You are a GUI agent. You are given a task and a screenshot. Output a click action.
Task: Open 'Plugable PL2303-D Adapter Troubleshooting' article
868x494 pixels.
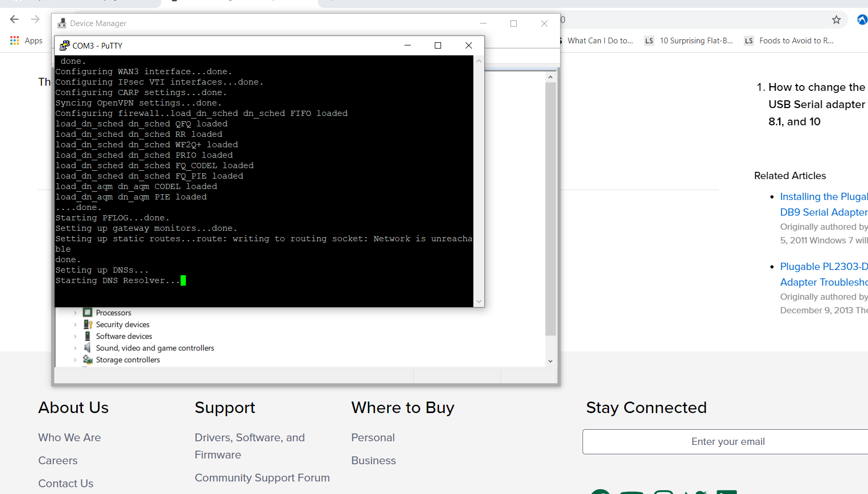824,274
